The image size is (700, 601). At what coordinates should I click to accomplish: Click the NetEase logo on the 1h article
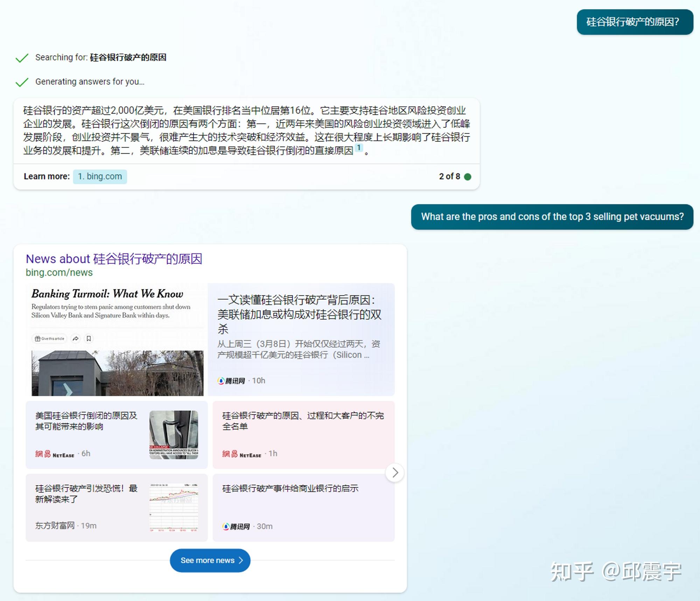[x=242, y=454]
